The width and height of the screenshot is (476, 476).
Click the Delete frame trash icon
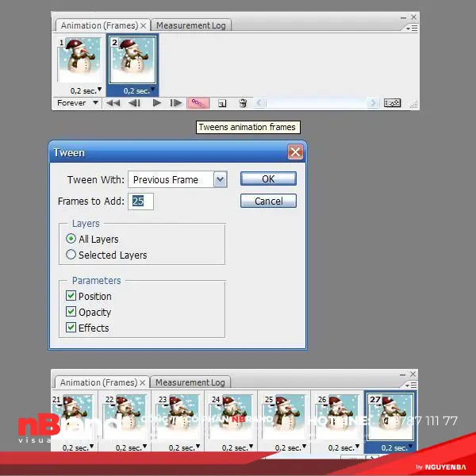click(243, 103)
